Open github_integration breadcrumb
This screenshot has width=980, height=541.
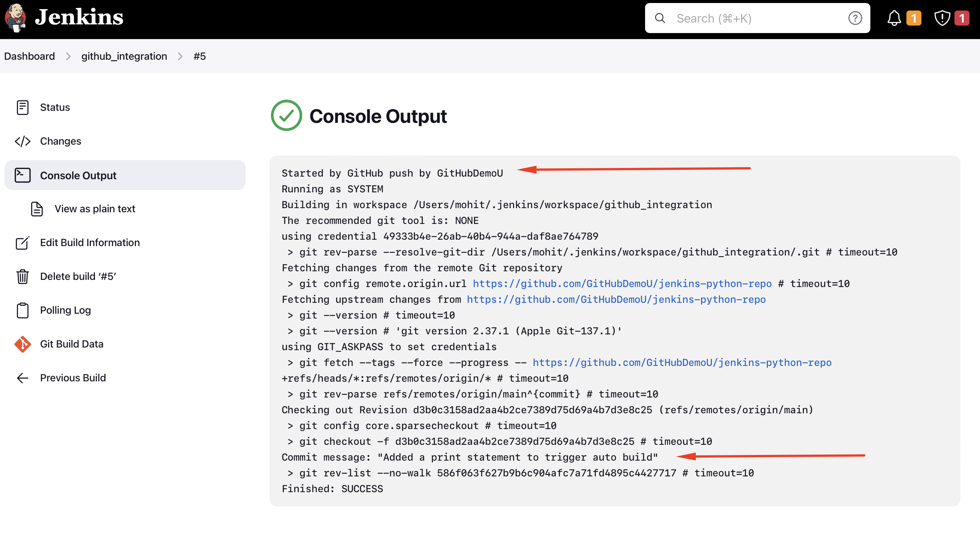tap(124, 56)
